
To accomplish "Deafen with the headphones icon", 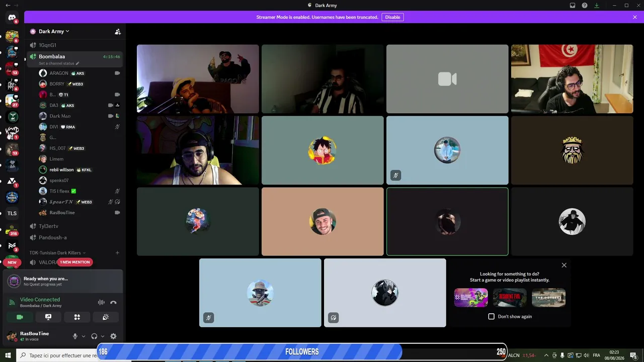I will click(94, 336).
